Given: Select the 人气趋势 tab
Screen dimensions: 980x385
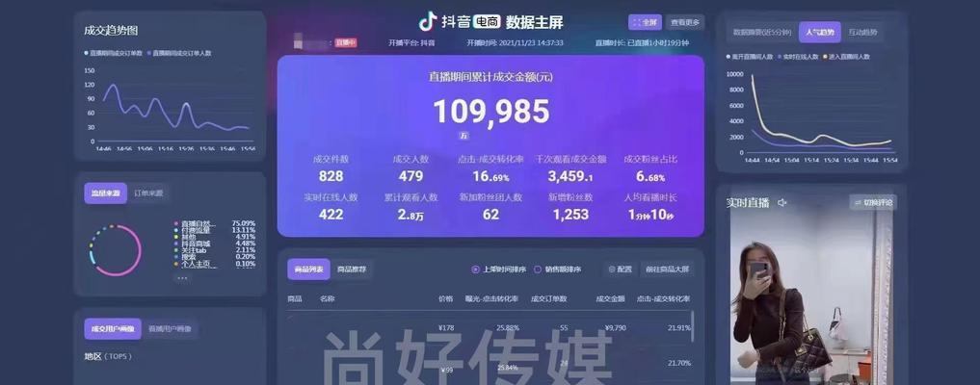Looking at the screenshot, I should [819, 33].
